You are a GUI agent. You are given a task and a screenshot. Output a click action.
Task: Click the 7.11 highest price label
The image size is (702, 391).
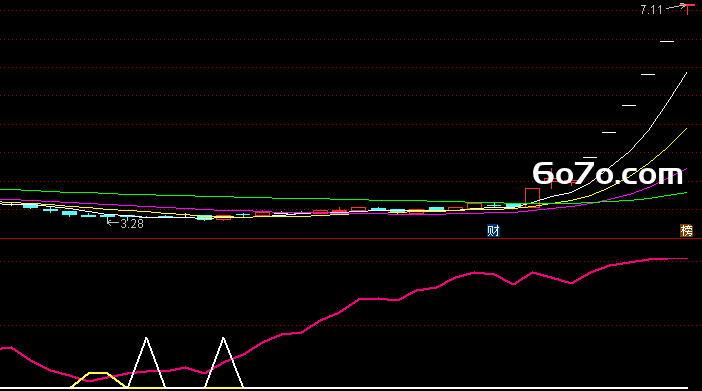point(651,10)
